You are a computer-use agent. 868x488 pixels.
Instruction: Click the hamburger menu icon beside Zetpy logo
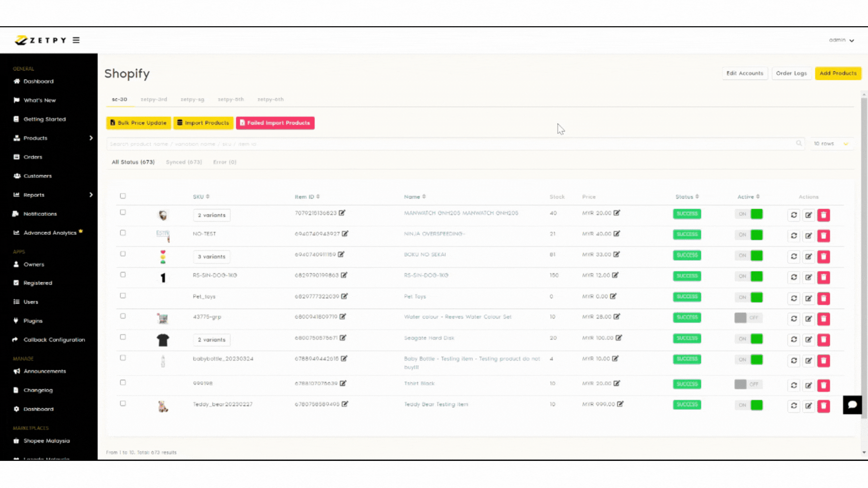click(x=76, y=40)
